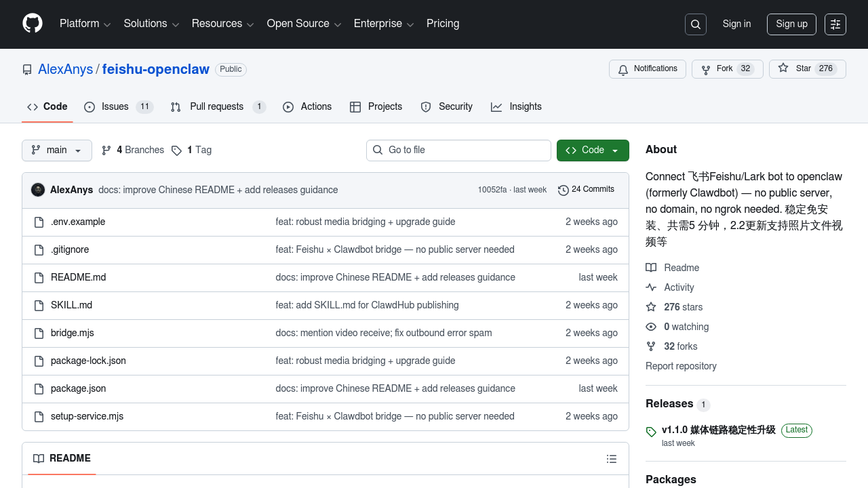868x488 pixels.
Task: Click the Notifications bell button
Action: click(x=648, y=69)
